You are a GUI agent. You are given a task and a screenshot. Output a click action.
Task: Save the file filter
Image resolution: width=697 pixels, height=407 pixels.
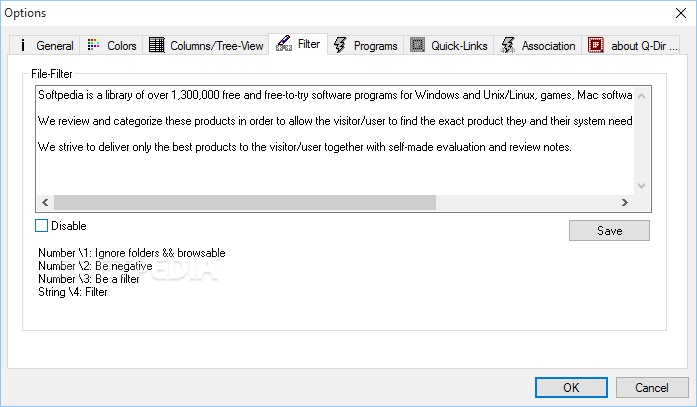[x=609, y=231]
